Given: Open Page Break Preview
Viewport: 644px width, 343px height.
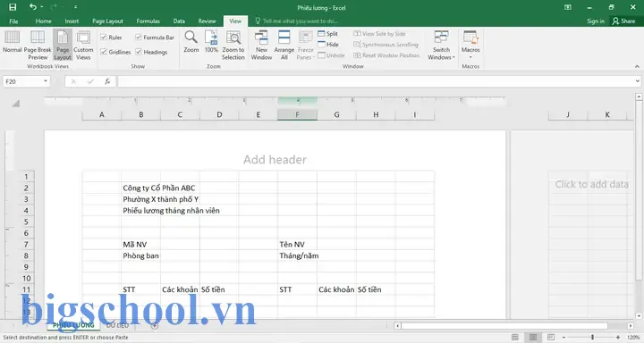Looking at the screenshot, I should pyautogui.click(x=38, y=46).
